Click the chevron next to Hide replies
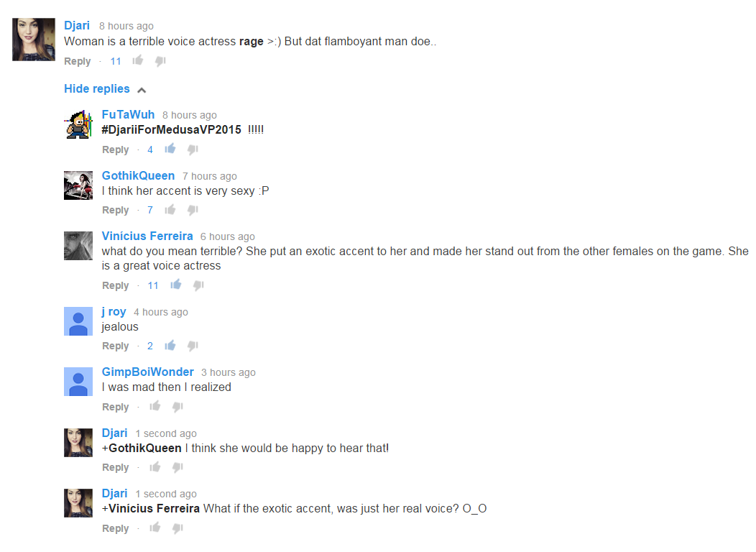 [142, 90]
